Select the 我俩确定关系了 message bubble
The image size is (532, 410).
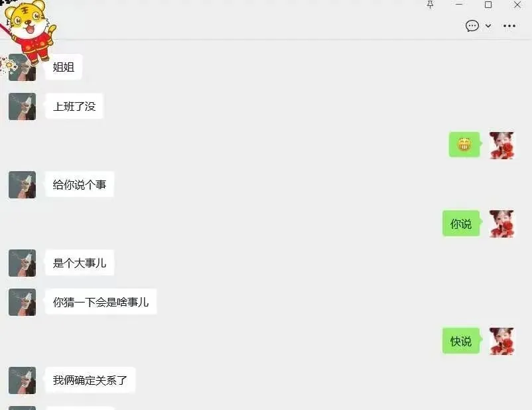(90, 380)
